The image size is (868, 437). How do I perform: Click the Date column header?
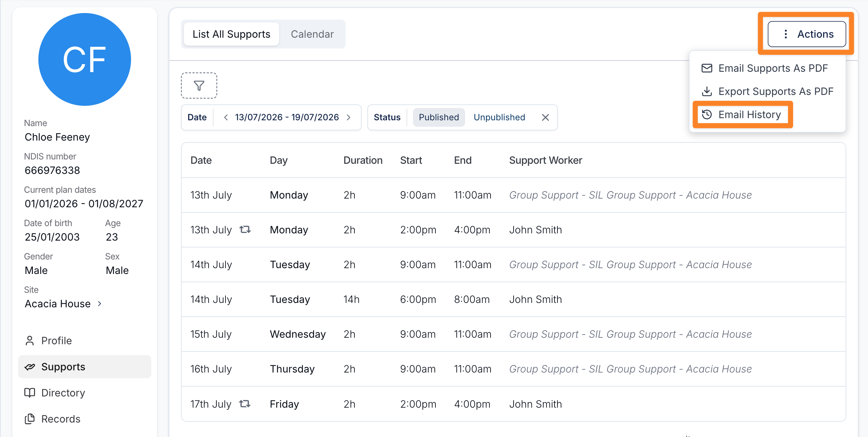[201, 160]
